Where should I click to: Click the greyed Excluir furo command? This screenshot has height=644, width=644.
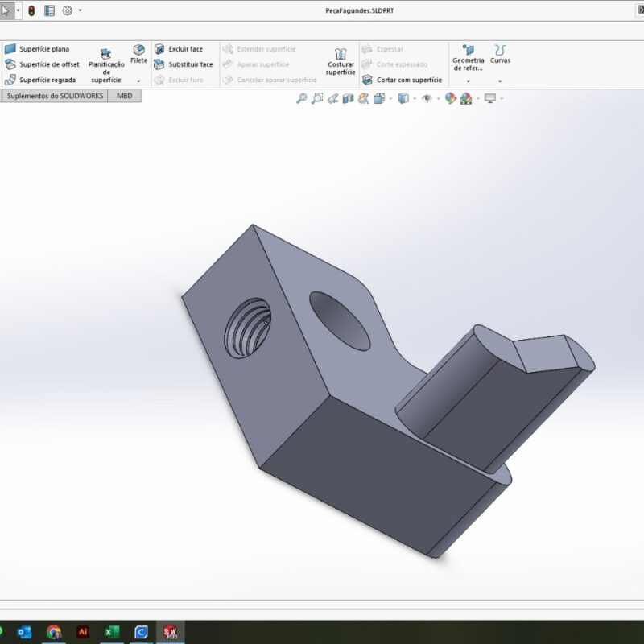coord(179,80)
